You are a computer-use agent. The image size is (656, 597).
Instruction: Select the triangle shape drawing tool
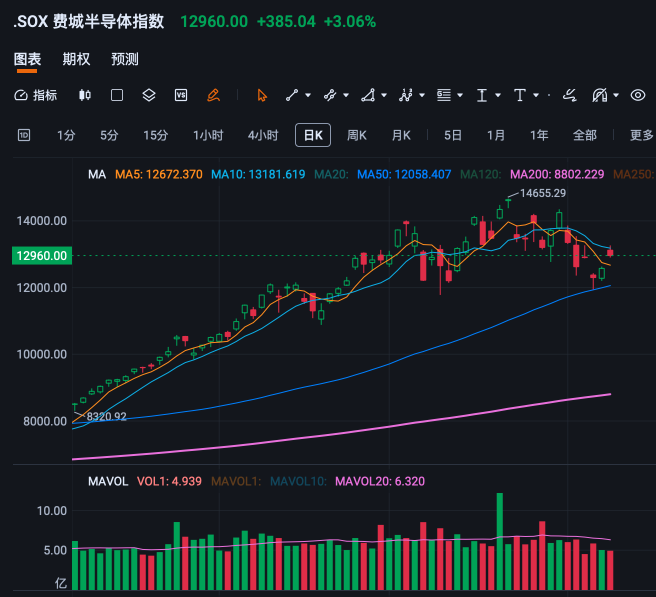(368, 95)
